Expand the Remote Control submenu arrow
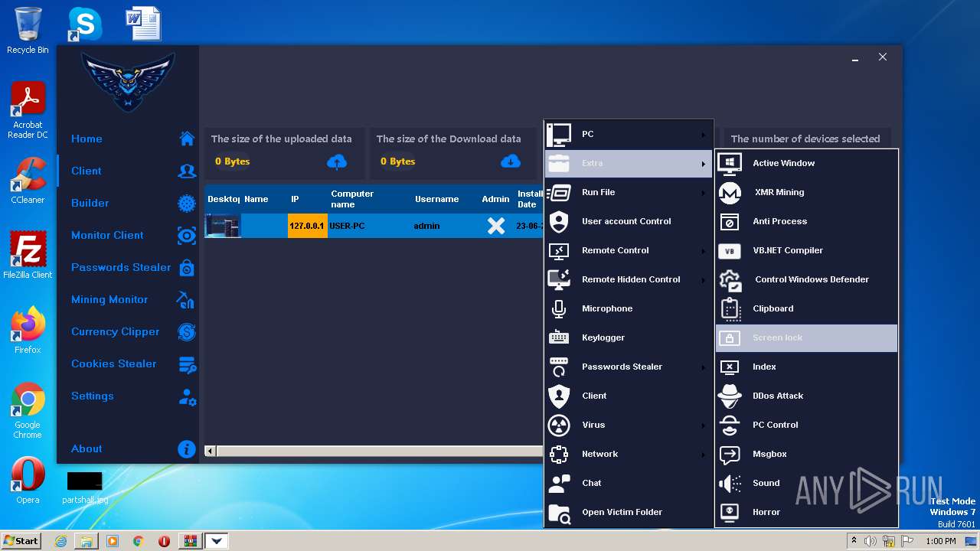This screenshot has width=980, height=551. 703,251
